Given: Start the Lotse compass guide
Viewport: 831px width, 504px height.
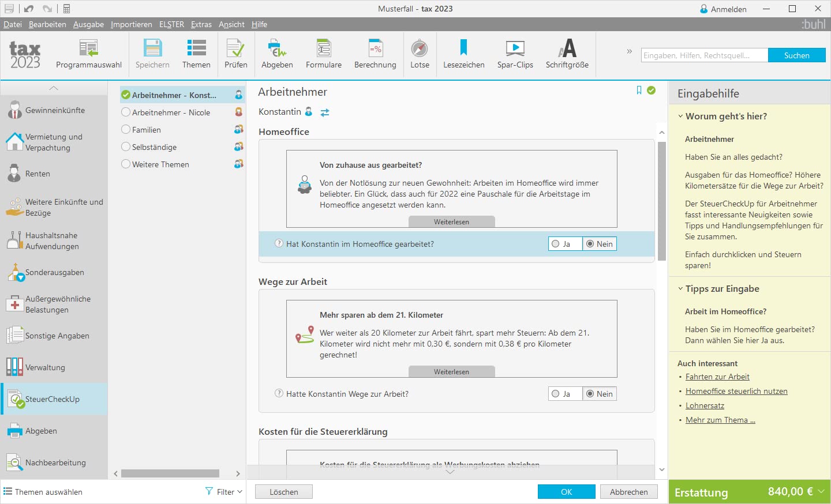Looking at the screenshot, I should [420, 54].
